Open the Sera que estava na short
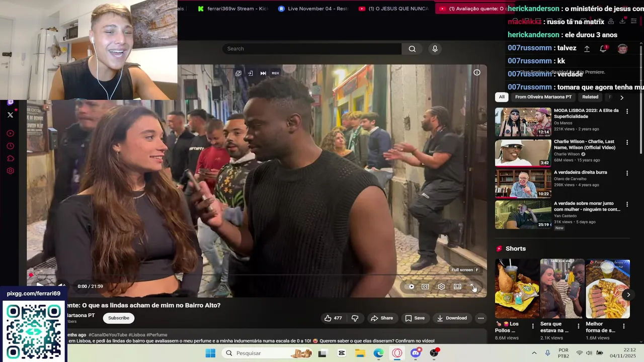The width and height of the screenshot is (644, 362). [562, 289]
